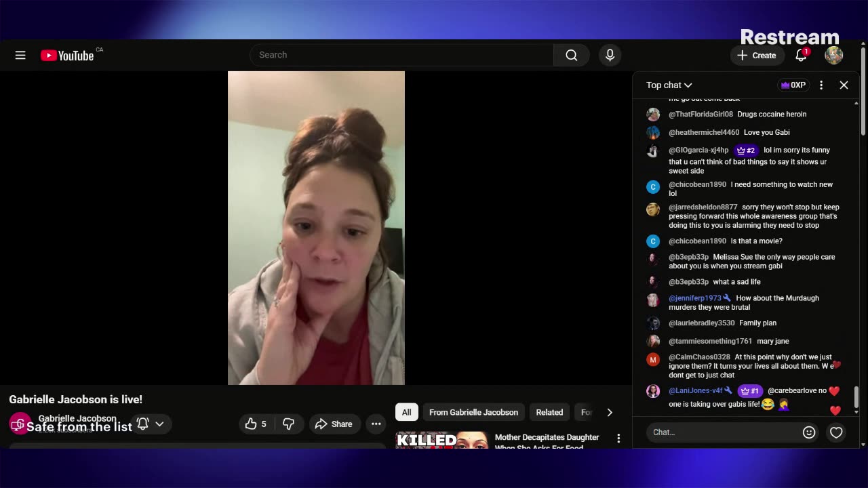This screenshot has width=868, height=488.
Task: Select From Gabrielle Jacobson chip
Action: click(473, 412)
